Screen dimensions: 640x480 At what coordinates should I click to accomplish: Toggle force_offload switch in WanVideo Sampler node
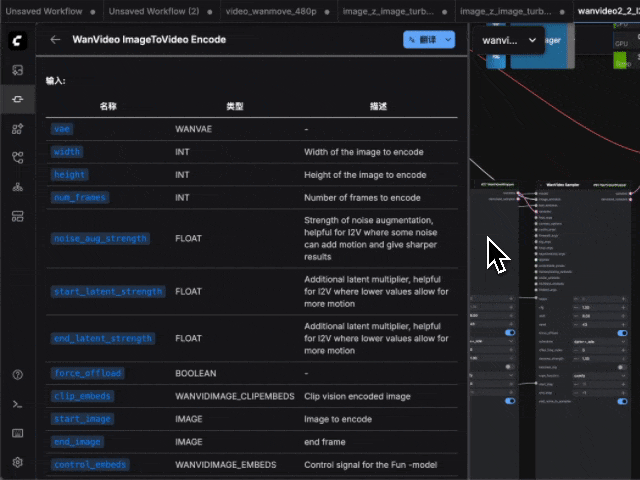click(622, 333)
